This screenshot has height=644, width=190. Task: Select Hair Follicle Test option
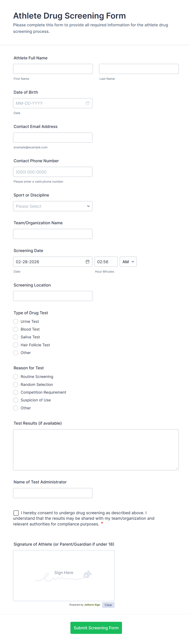click(x=16, y=345)
